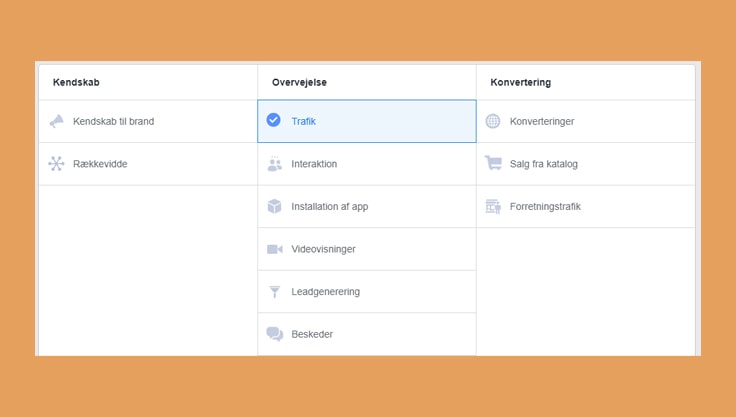This screenshot has width=736, height=417.
Task: Toggle the blue checkmark on Trafik
Action: pos(274,121)
